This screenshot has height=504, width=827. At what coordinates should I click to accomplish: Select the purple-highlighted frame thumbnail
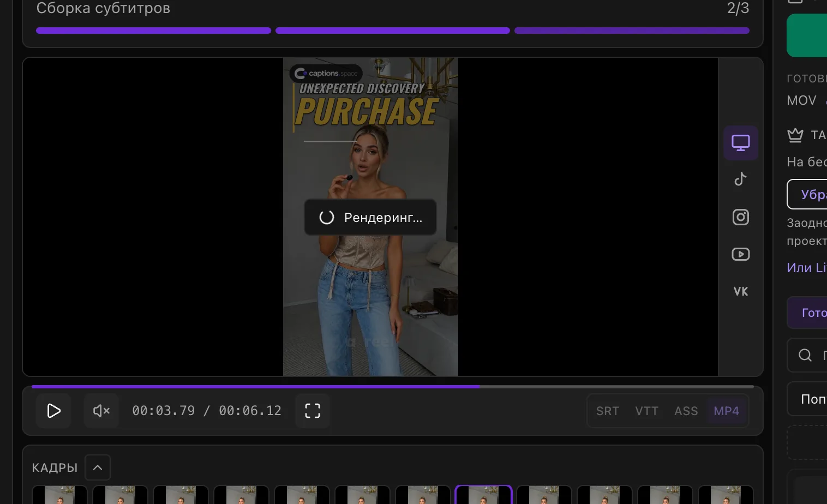click(483, 495)
